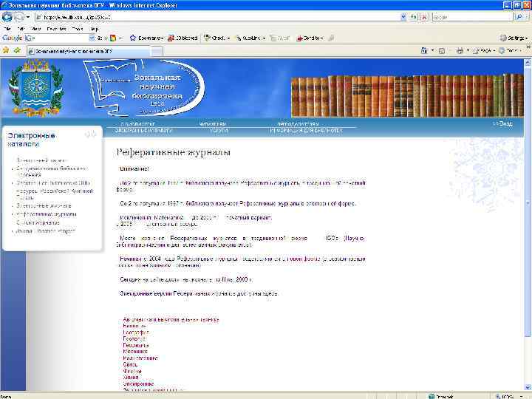532x399 pixels.
Task: Click the AutoLink toolbar button
Action: click(250, 38)
